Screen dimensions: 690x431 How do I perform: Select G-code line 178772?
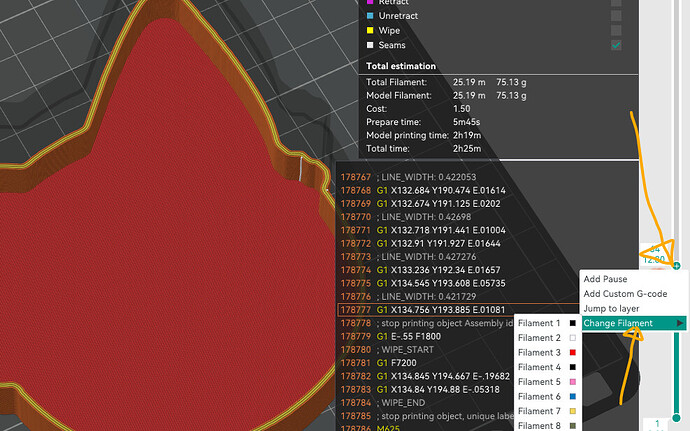click(421, 243)
